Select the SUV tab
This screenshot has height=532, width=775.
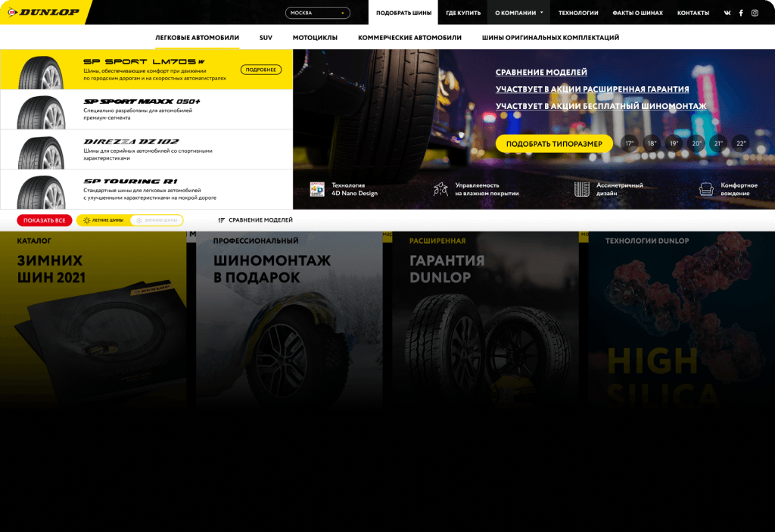click(x=266, y=38)
